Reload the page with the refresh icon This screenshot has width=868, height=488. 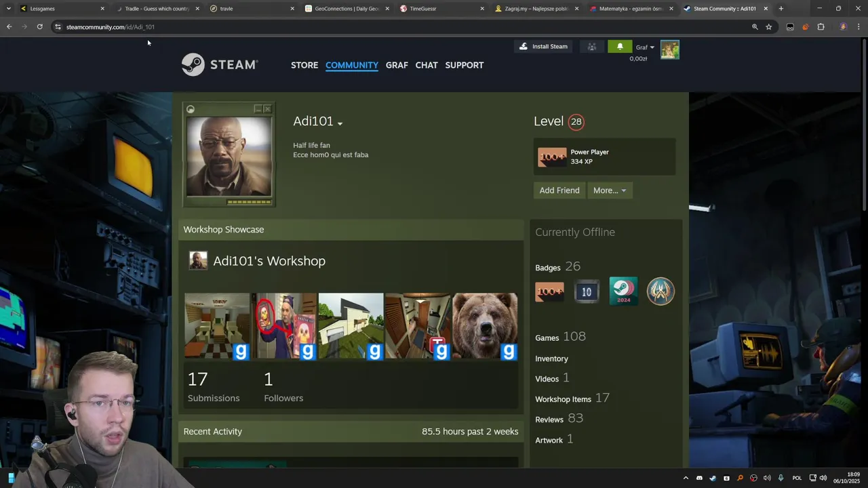click(x=39, y=26)
